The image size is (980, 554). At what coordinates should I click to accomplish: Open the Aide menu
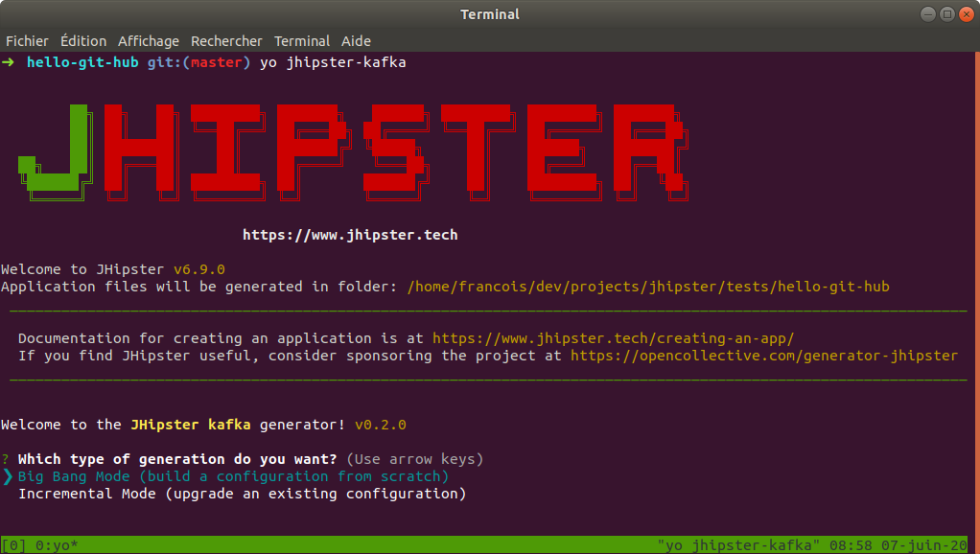click(x=356, y=41)
